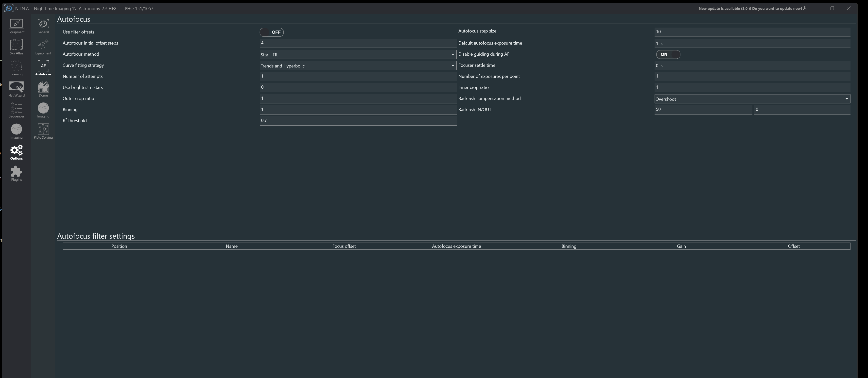Open the Framing assistant icon
Image resolution: width=868 pixels, height=378 pixels.
[16, 67]
